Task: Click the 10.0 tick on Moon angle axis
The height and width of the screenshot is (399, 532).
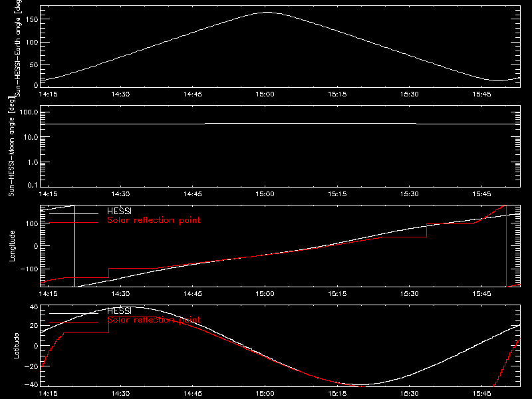Action: [x=31, y=138]
